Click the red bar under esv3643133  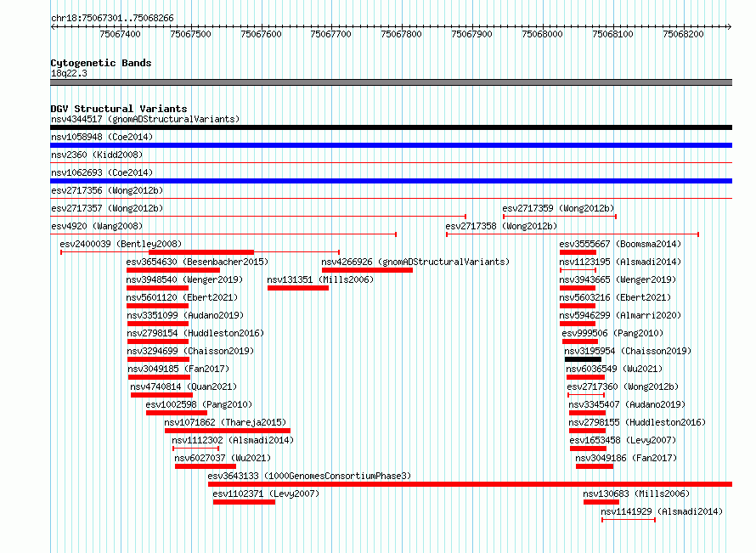(x=470, y=484)
